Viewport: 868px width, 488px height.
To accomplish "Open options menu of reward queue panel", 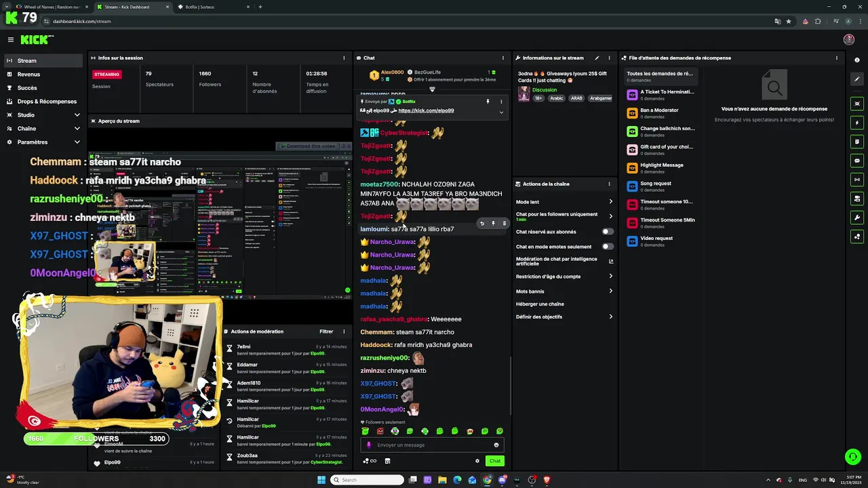I will [x=837, y=58].
